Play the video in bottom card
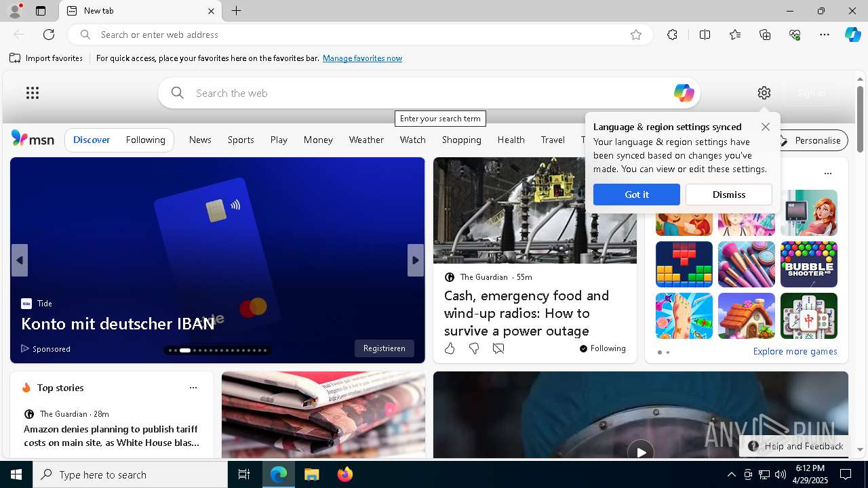This screenshot has width=868, height=488. click(640, 451)
